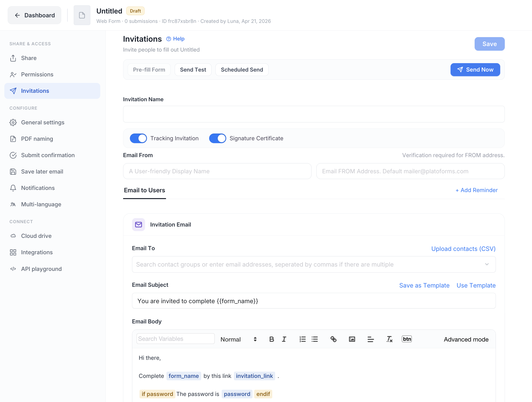Viewport: 532px width, 402px height.
Task: Toggle italic formatting in Email Body
Action: pos(284,339)
